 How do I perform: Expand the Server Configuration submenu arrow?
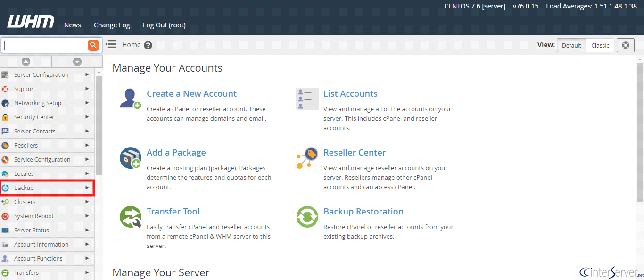click(87, 74)
